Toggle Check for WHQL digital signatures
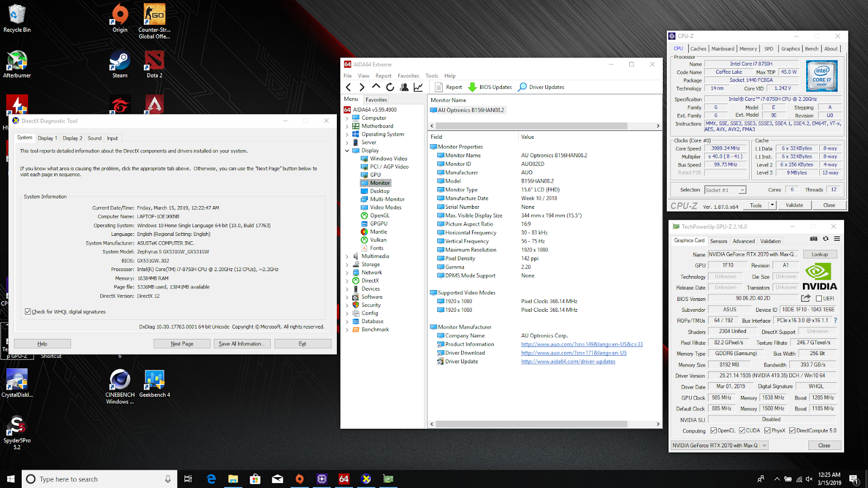Screen dimensions: 868x488 (28, 312)
